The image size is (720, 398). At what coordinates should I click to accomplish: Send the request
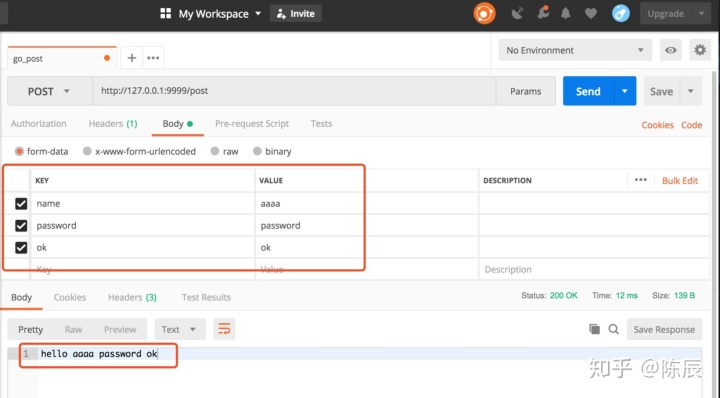588,91
